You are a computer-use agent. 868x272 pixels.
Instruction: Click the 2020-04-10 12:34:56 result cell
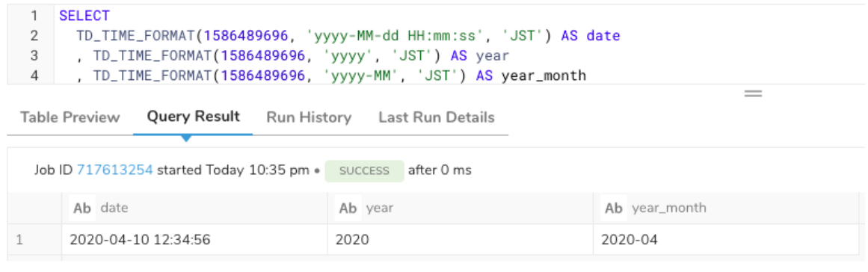pyautogui.click(x=194, y=239)
